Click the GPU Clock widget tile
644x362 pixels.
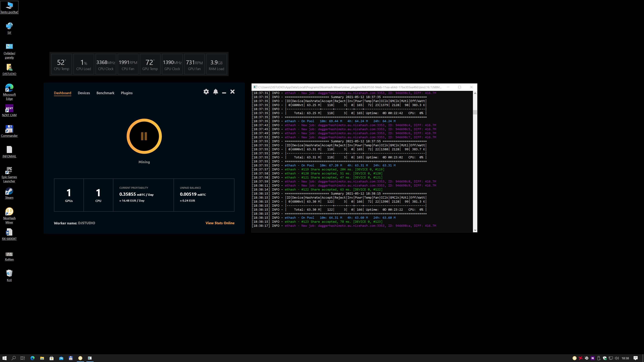pyautogui.click(x=172, y=64)
